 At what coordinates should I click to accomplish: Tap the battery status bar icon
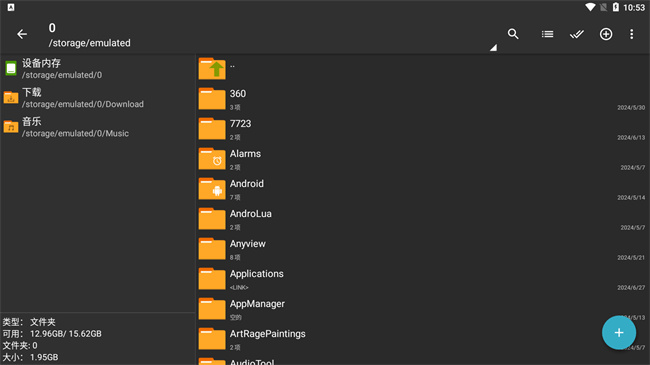pyautogui.click(x=616, y=7)
